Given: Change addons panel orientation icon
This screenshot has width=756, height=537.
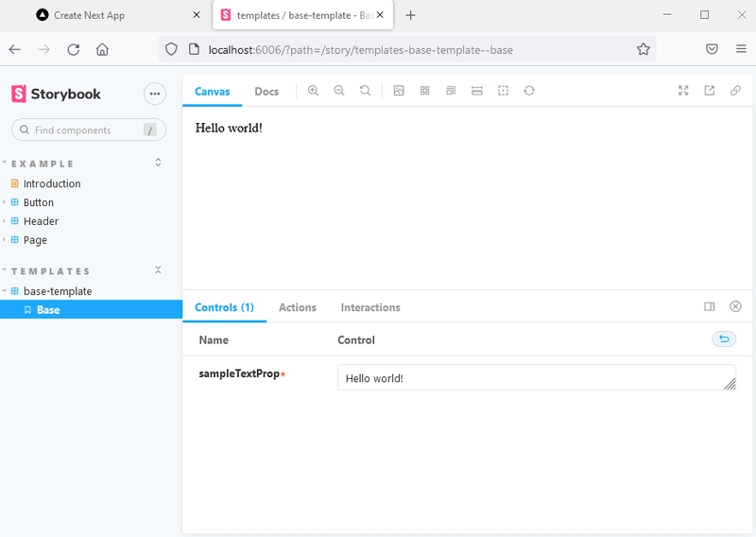Looking at the screenshot, I should [710, 306].
